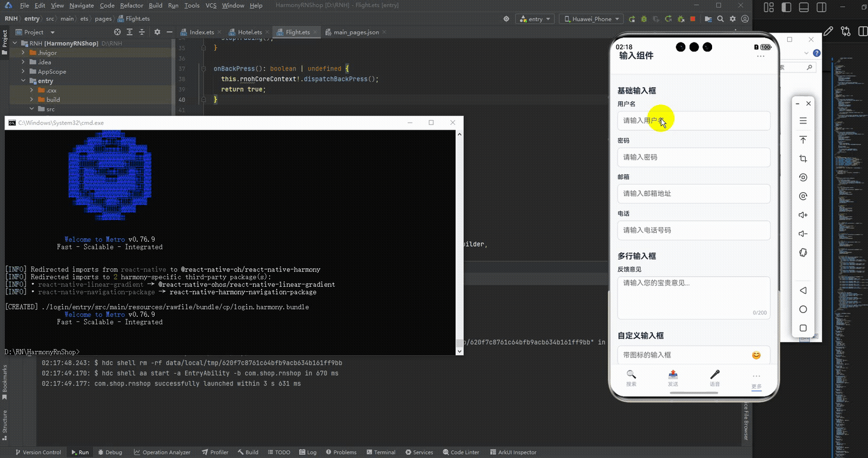Click the emulator home circle button
Viewport: 868px width, 458px height.
[803, 309]
